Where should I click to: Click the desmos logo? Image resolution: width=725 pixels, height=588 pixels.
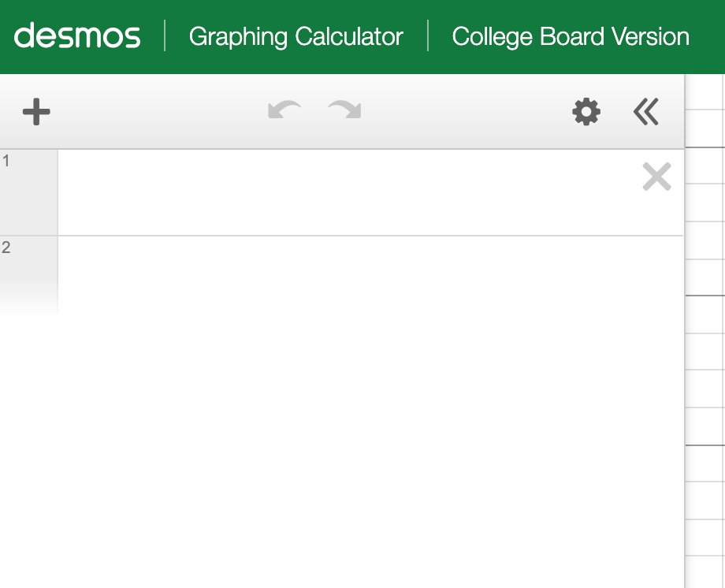(x=77, y=36)
